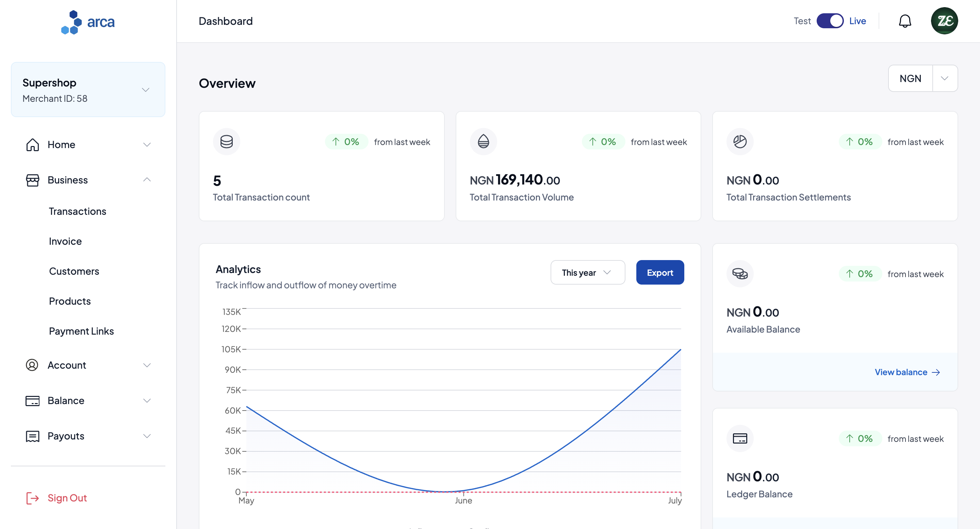This screenshot has height=529, width=980.
Task: Click the Total Transaction Volume 0% badge
Action: coord(603,142)
